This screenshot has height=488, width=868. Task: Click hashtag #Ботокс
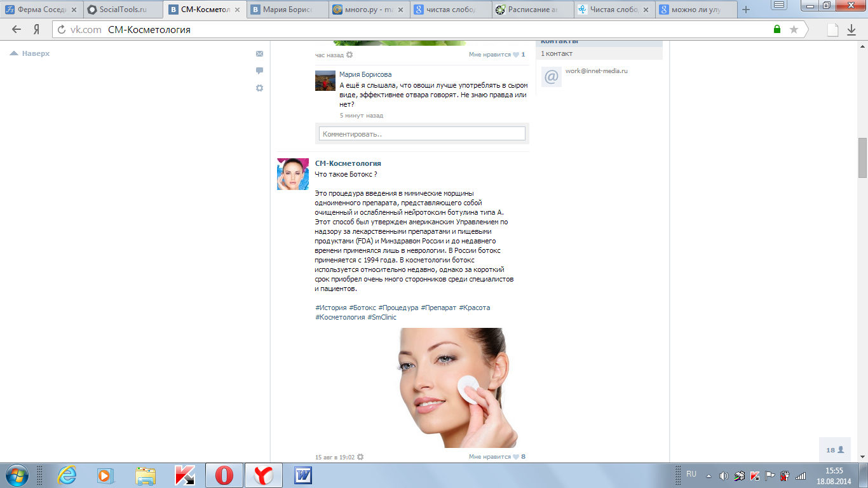coord(362,308)
